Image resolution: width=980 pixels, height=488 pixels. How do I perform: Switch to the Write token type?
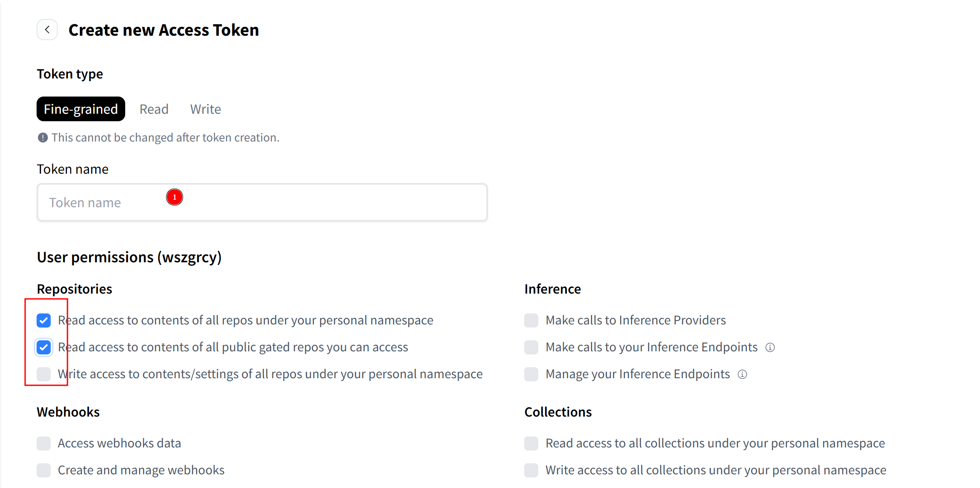tap(205, 109)
